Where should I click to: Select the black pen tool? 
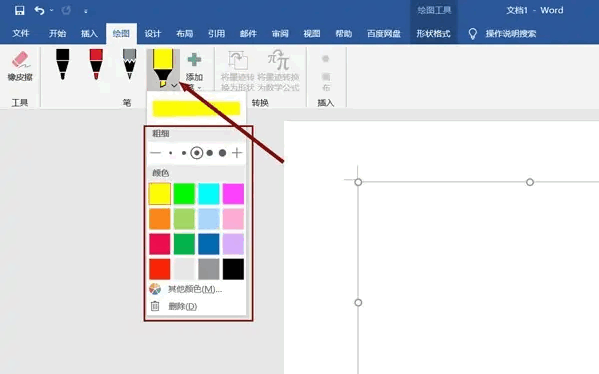[63, 64]
